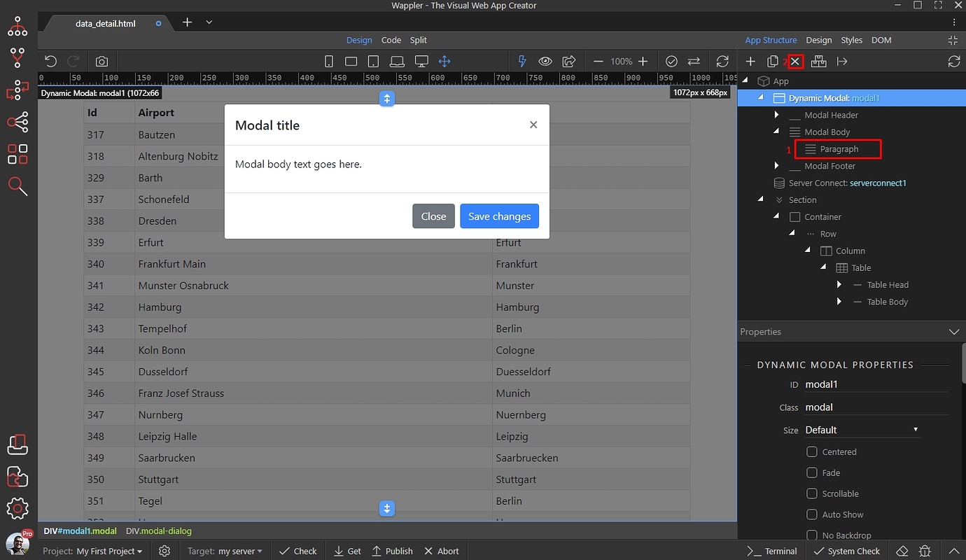Open the Size dropdown in modal properties

[862, 429]
